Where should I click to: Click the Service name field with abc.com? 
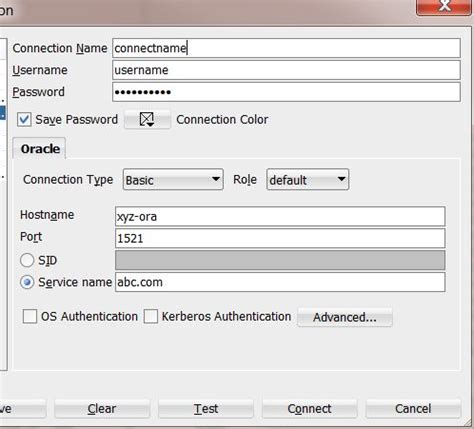(x=280, y=282)
